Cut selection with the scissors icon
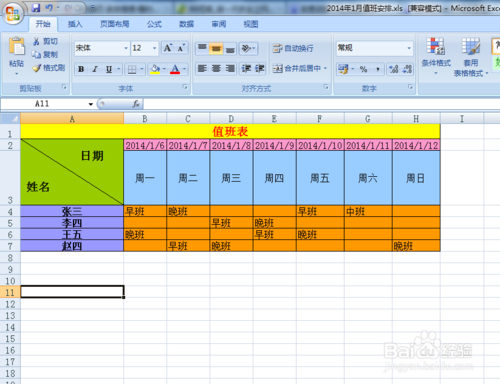Screen dimensions: 500x384 pyautogui.click(x=36, y=41)
